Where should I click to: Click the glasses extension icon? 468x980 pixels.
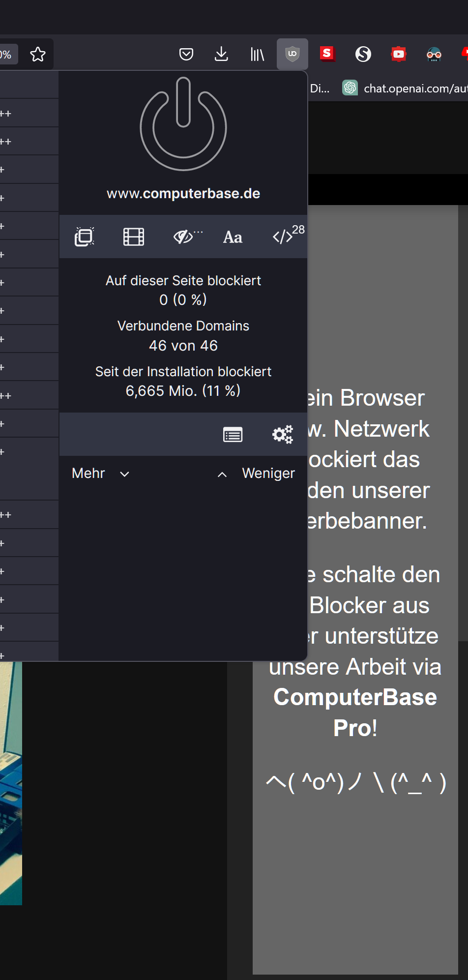[434, 54]
